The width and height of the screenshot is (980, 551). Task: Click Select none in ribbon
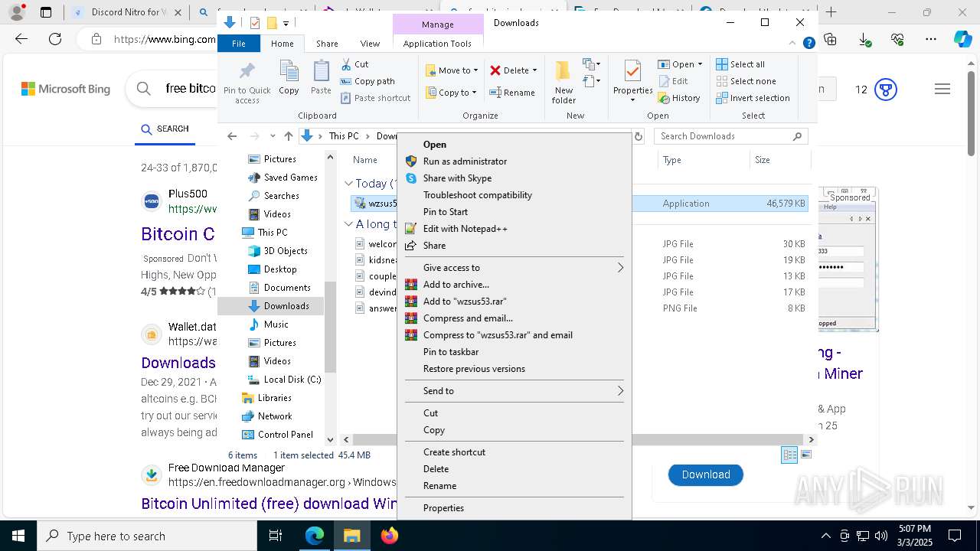[746, 81]
